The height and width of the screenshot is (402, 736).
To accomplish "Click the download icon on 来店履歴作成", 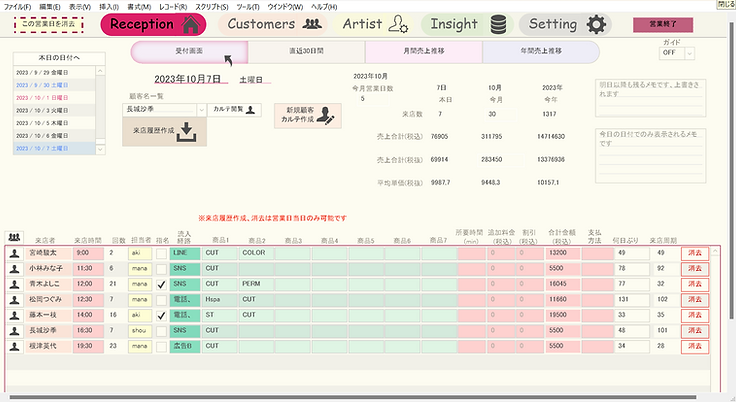I will click(x=187, y=132).
